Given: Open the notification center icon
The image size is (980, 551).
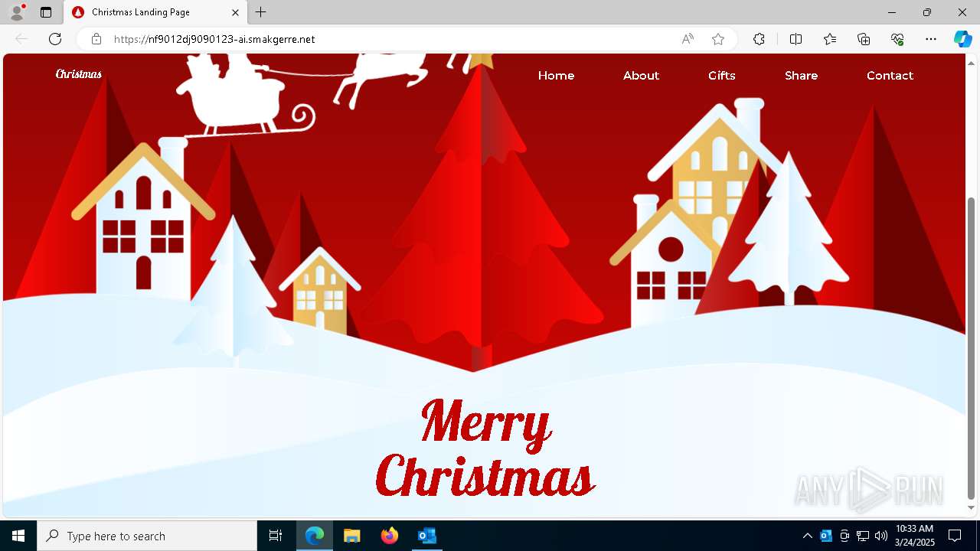Looking at the screenshot, I should tap(955, 536).
